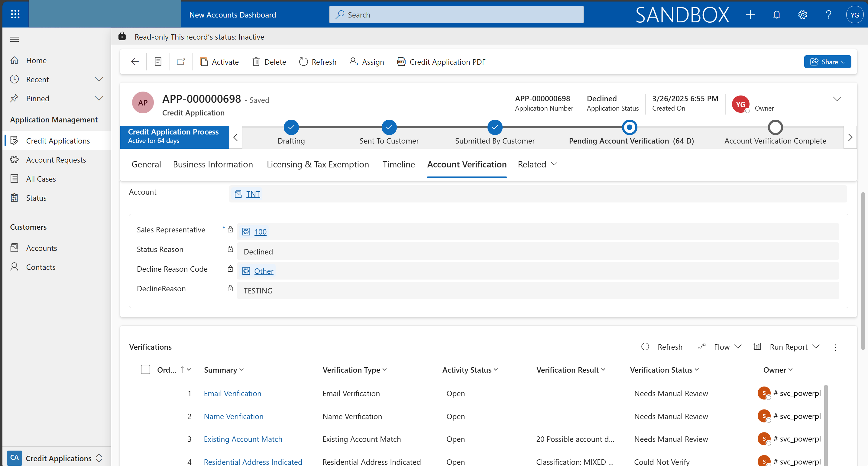Switch to Licensing & Tax Exemption tab

pyautogui.click(x=318, y=164)
